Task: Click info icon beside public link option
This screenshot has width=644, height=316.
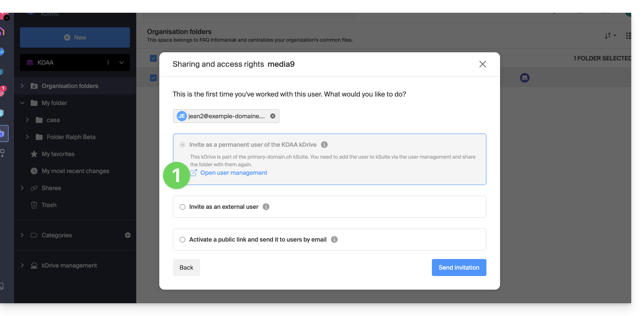Action: 334,239
